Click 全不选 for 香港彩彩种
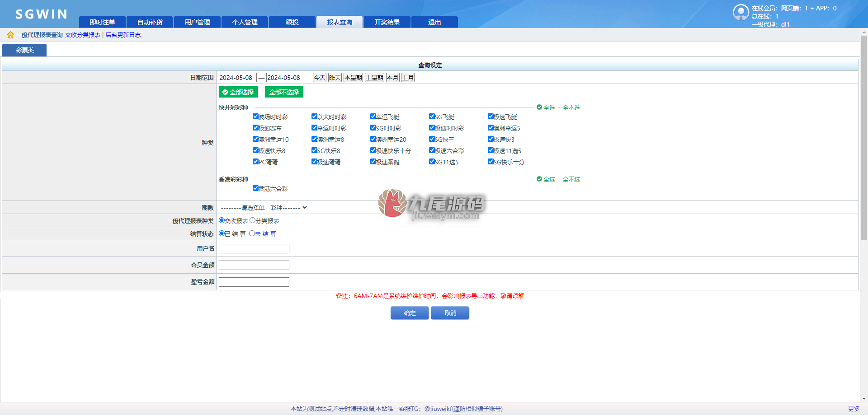Image resolution: width=868 pixels, height=415 pixels. click(x=571, y=179)
